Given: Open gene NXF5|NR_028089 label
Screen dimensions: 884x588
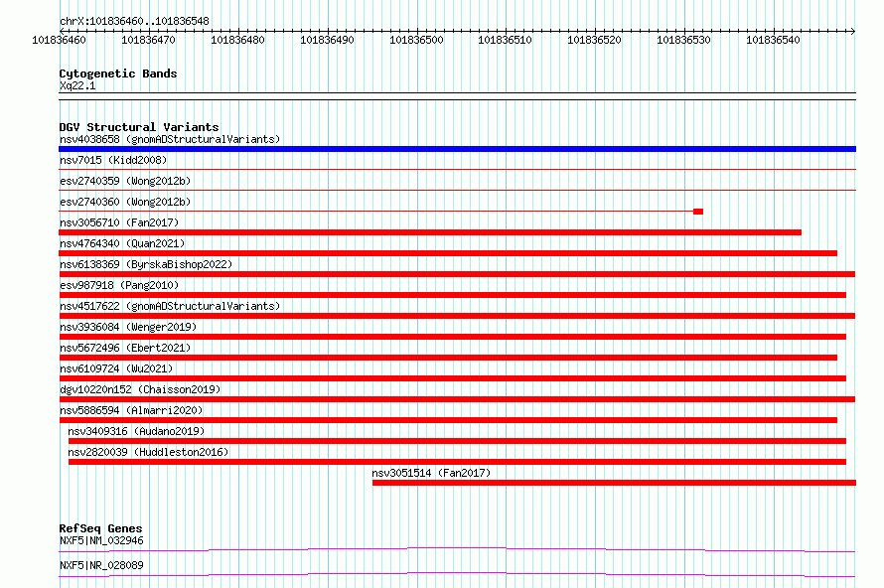Looking at the screenshot, I should tap(101, 565).
